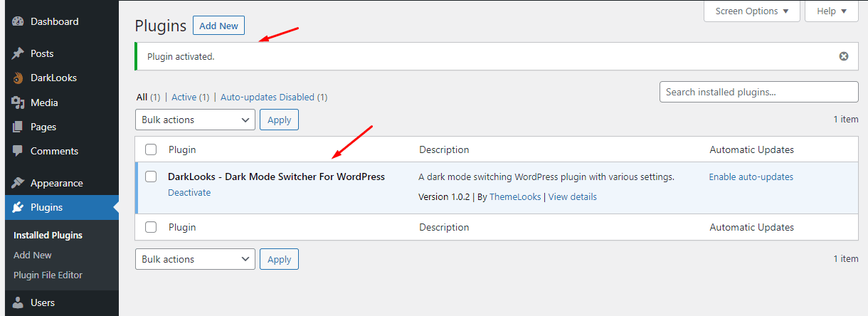
Task: Open Plugin File Editor submenu item
Action: pos(48,275)
